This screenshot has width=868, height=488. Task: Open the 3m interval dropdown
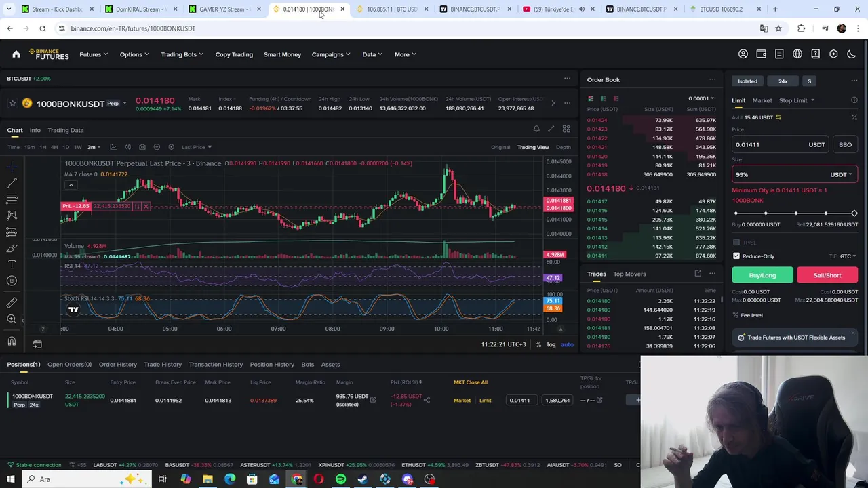click(x=94, y=147)
